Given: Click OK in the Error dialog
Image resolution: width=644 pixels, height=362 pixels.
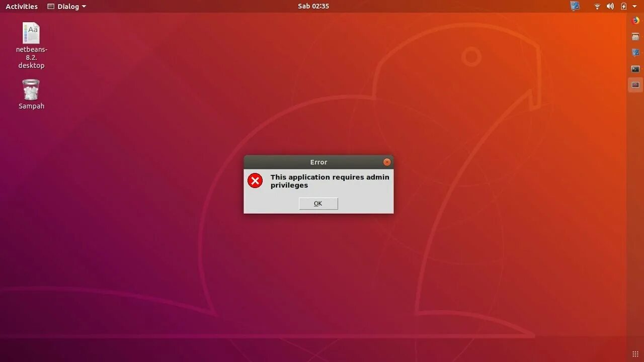Looking at the screenshot, I should point(318,204).
